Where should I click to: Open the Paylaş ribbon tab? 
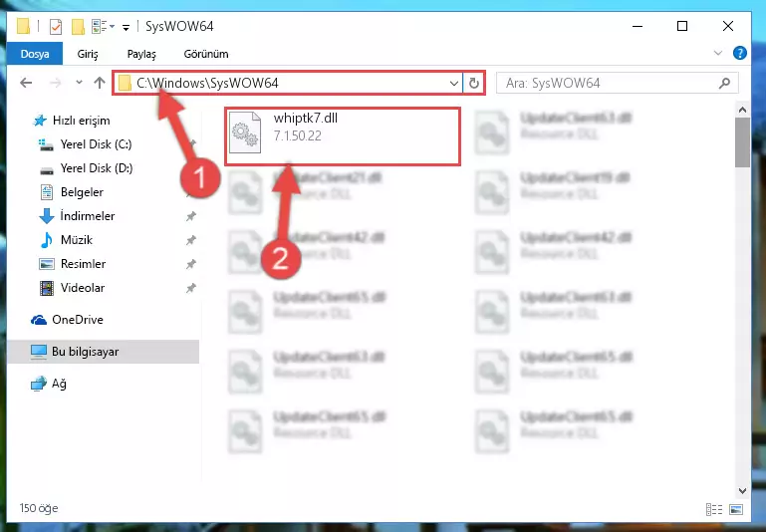(x=141, y=54)
